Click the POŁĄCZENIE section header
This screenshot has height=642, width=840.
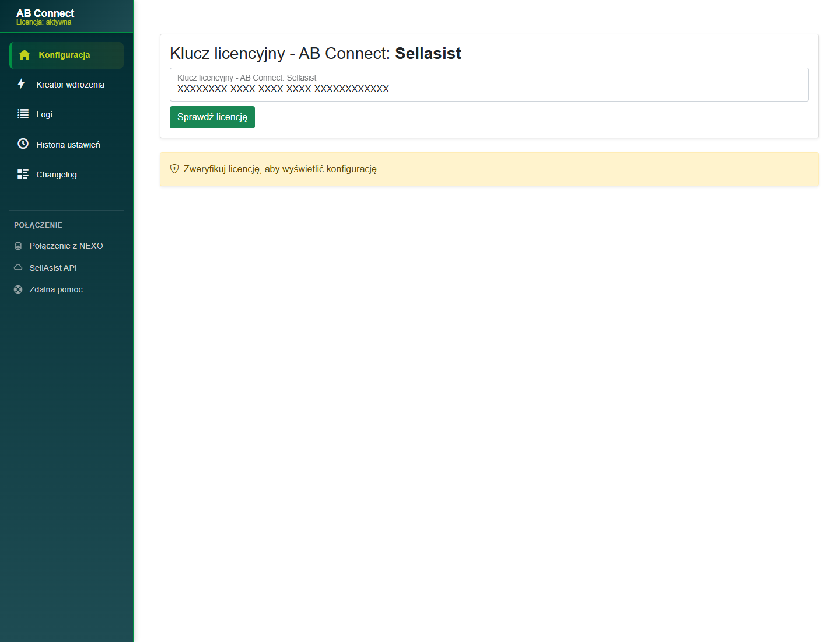pos(38,225)
